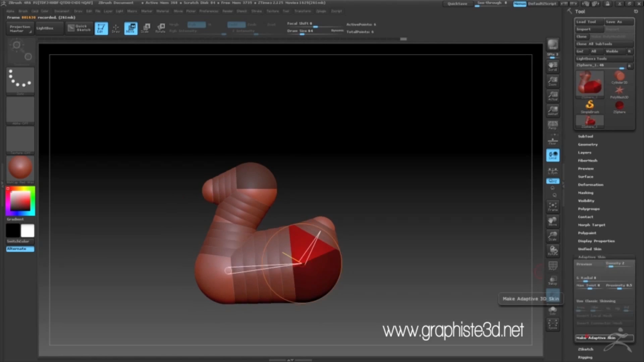The height and width of the screenshot is (362, 644).
Task: Select the Draw mode icon
Action: click(x=116, y=28)
